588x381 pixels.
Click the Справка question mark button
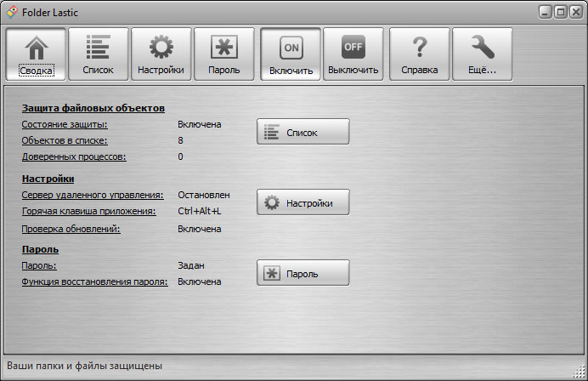419,54
